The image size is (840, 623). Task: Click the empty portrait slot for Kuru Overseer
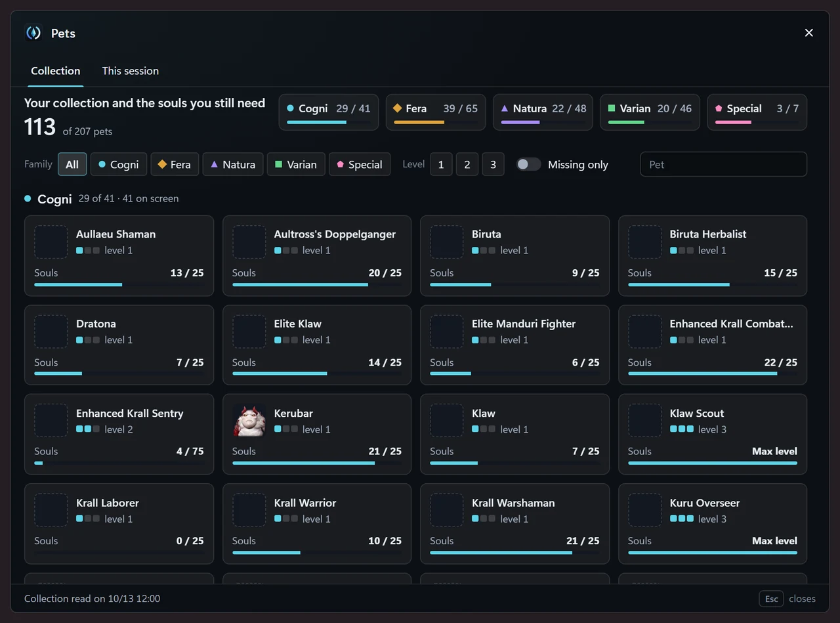pyautogui.click(x=644, y=510)
